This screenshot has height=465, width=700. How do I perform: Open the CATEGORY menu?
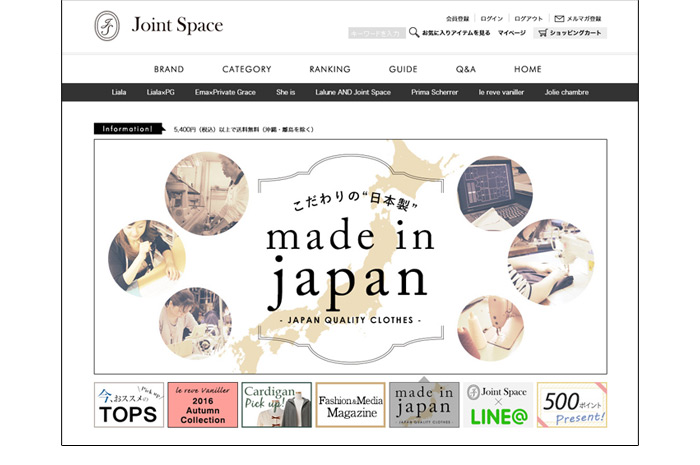point(246,69)
